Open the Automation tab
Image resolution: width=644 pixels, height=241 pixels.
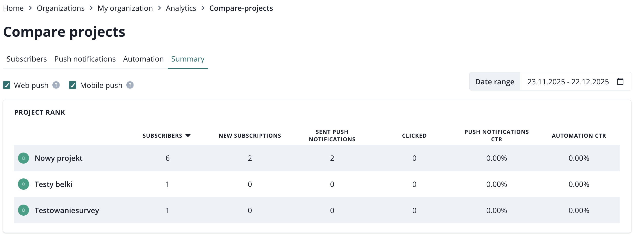click(143, 59)
